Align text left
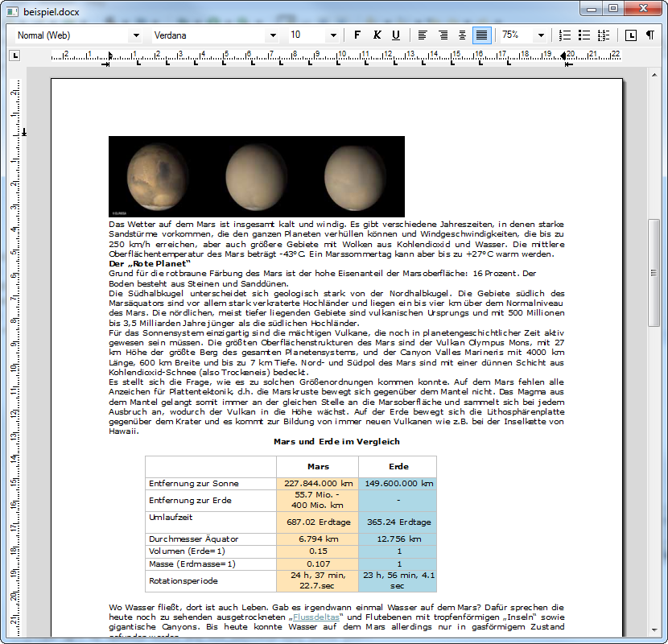668x644 pixels. click(x=423, y=35)
